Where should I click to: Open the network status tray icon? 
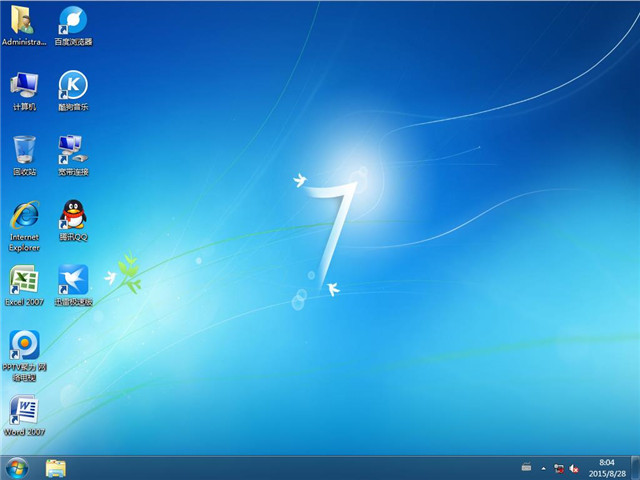click(558, 468)
